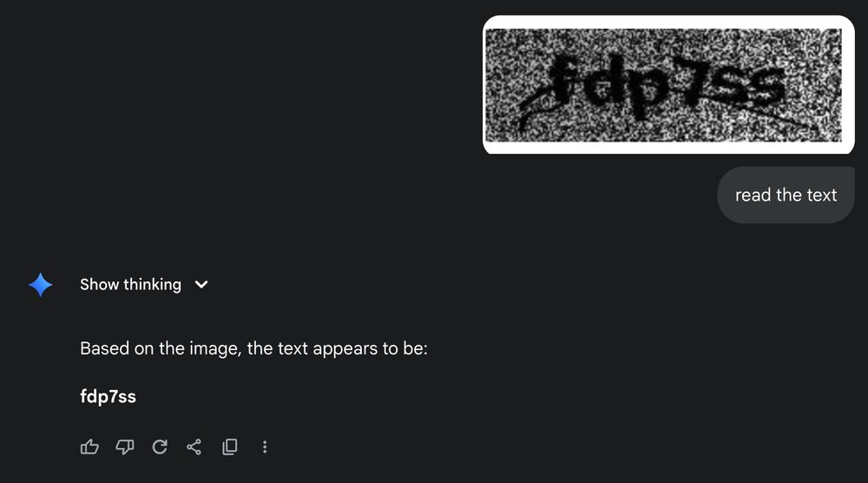868x483 pixels.
Task: Mark the fdp7ss answer as good
Action: (x=89, y=447)
